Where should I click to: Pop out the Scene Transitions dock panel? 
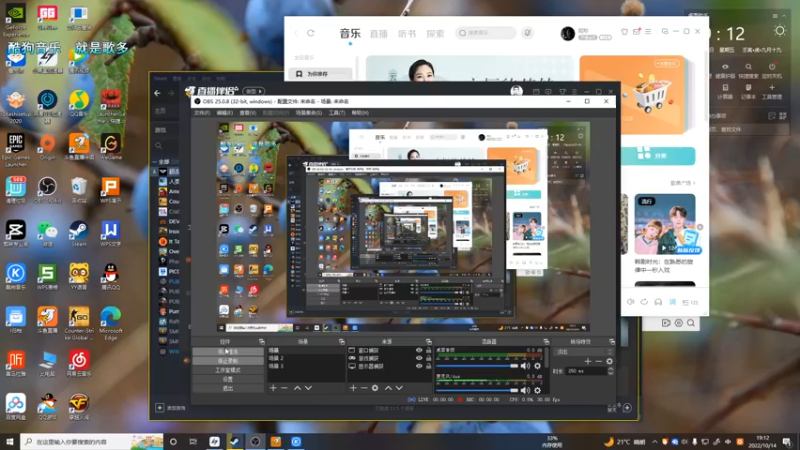[612, 341]
